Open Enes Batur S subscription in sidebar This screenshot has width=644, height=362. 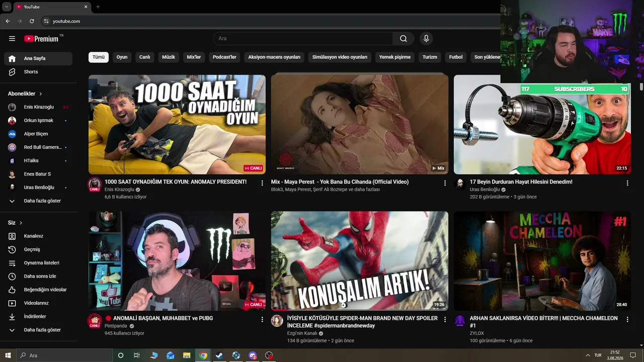point(38,174)
